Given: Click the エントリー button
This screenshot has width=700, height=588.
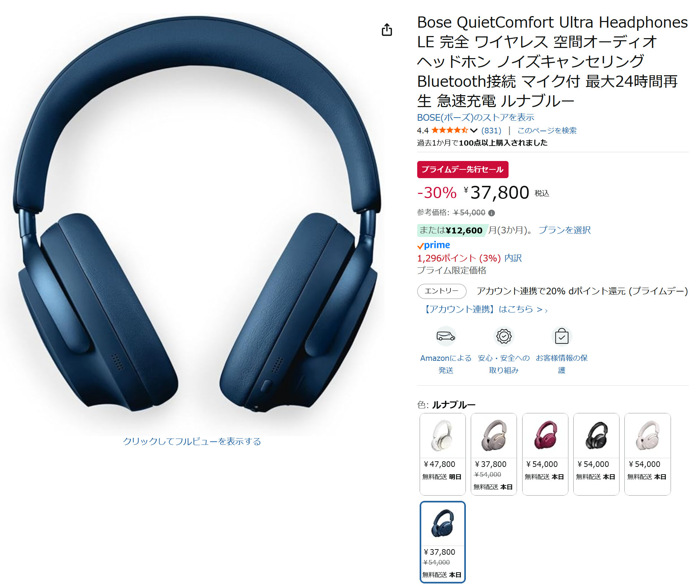Looking at the screenshot, I should coord(441,291).
